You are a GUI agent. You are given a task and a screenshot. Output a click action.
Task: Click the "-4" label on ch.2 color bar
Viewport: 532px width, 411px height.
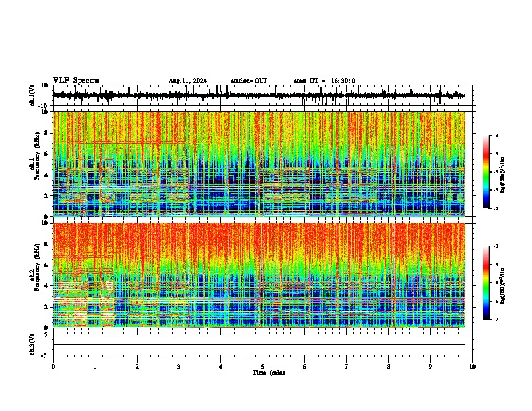[495, 265]
